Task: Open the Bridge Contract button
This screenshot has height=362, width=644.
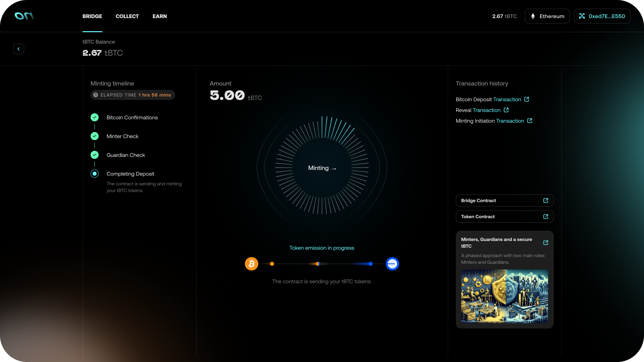Action: 504,200
